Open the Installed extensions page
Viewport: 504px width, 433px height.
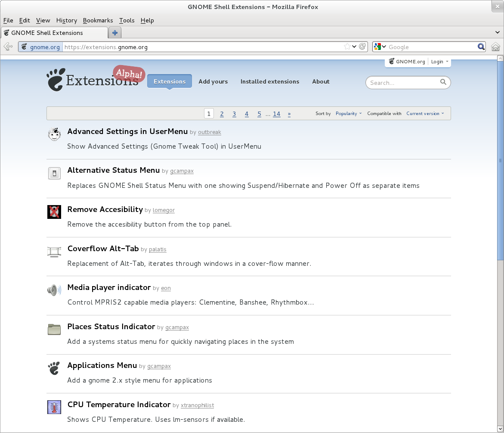click(x=270, y=81)
